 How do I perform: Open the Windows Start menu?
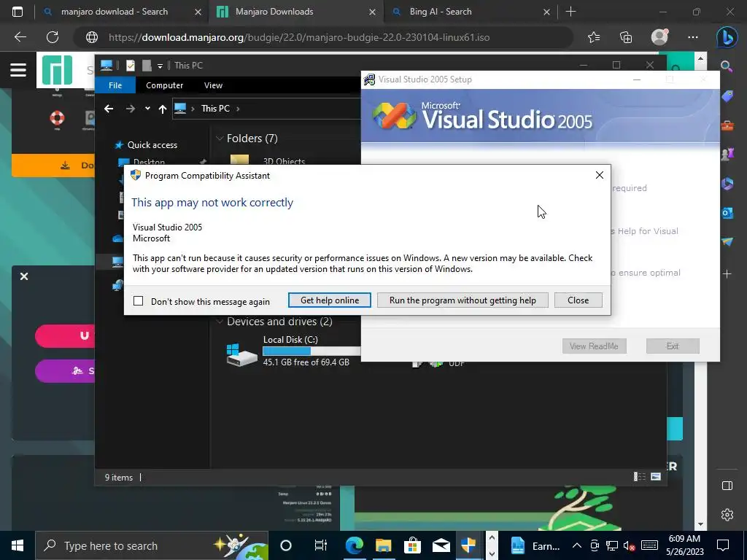(x=18, y=545)
